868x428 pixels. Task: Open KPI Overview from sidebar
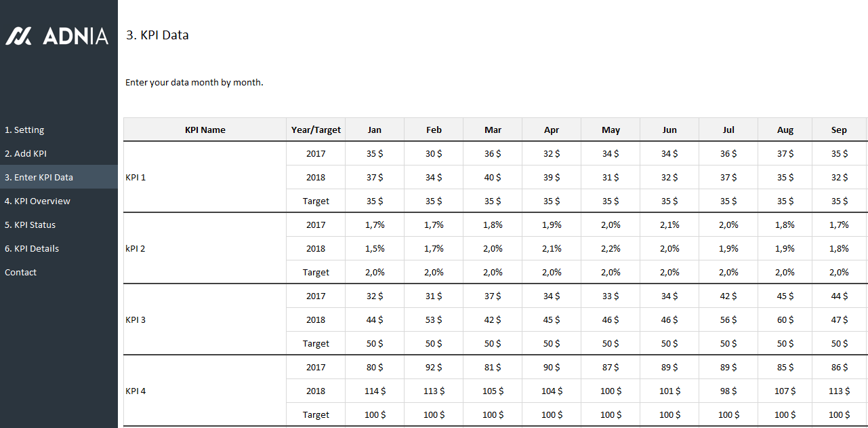[37, 201]
